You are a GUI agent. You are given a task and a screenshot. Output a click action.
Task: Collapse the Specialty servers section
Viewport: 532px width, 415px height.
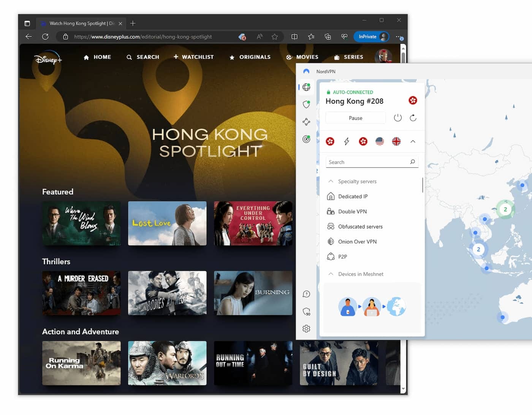point(331,181)
